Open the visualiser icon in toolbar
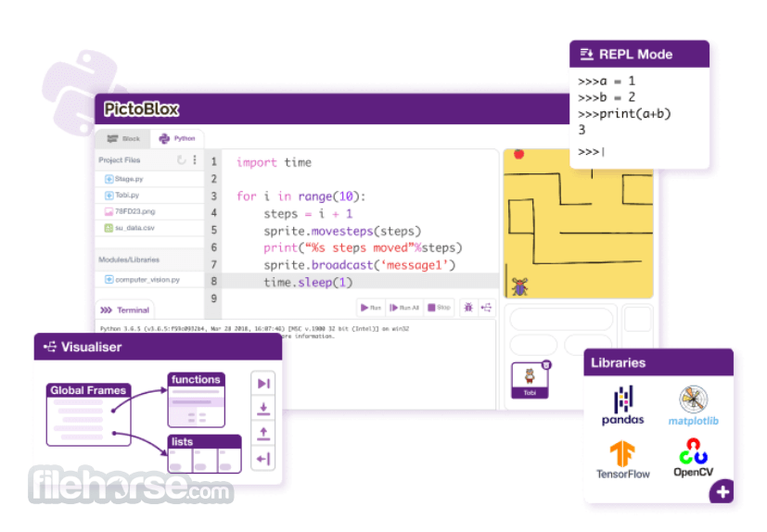This screenshot has height=532, width=767. coord(486,308)
